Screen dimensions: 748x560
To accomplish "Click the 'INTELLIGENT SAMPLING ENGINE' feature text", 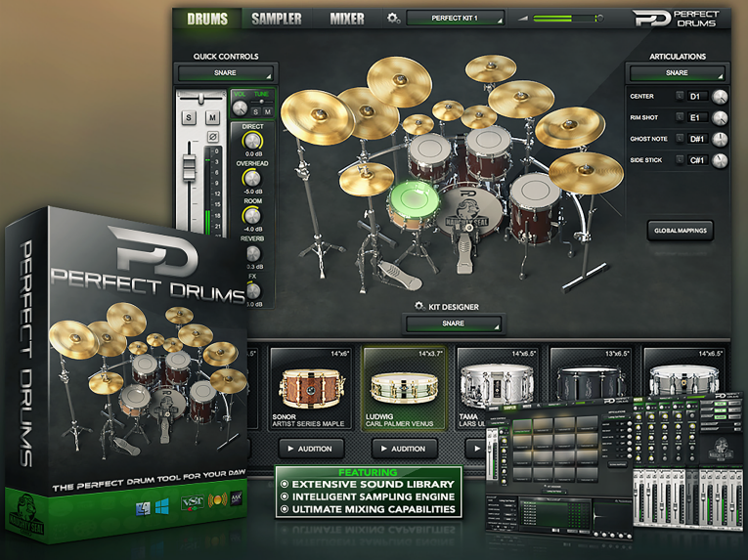I will 374,497.
